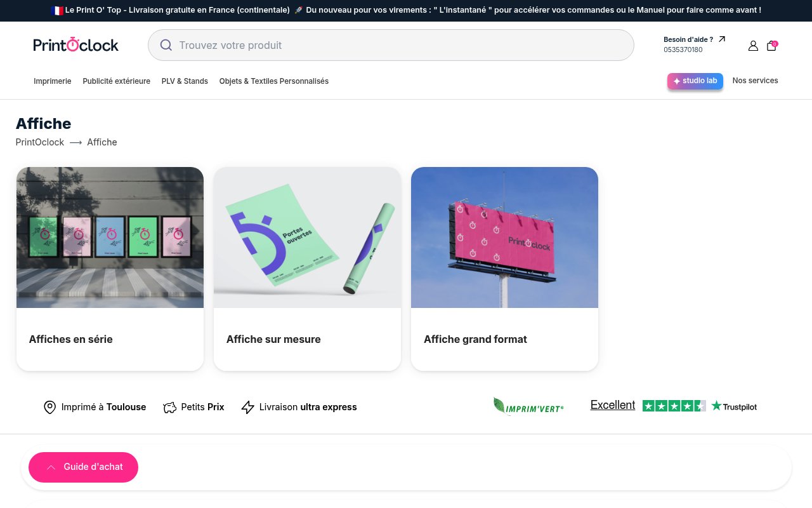This screenshot has width=812, height=508.
Task: Open the Nos services menu
Action: coord(755,81)
